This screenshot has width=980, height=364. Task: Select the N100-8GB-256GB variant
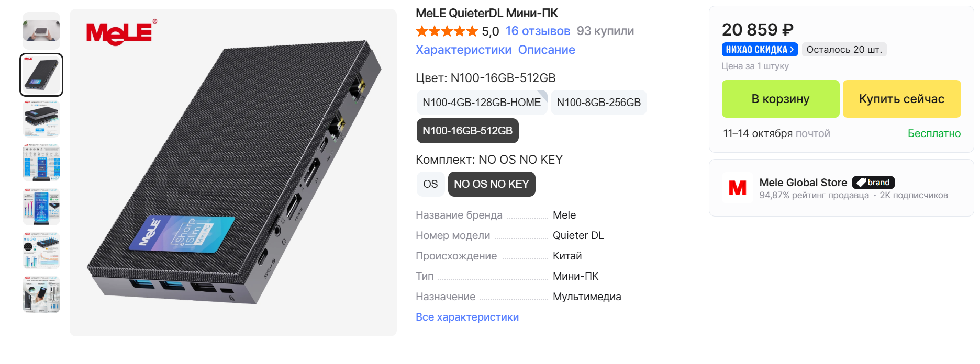598,103
